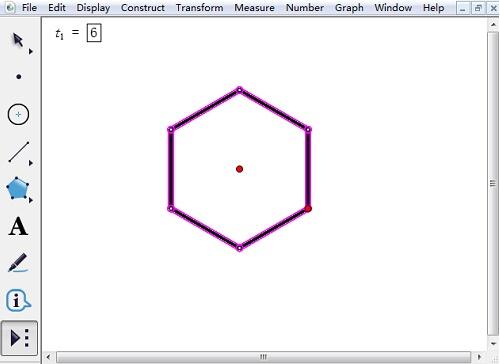500x364 pixels.
Task: Select the Marker pen tool
Action: [18, 263]
